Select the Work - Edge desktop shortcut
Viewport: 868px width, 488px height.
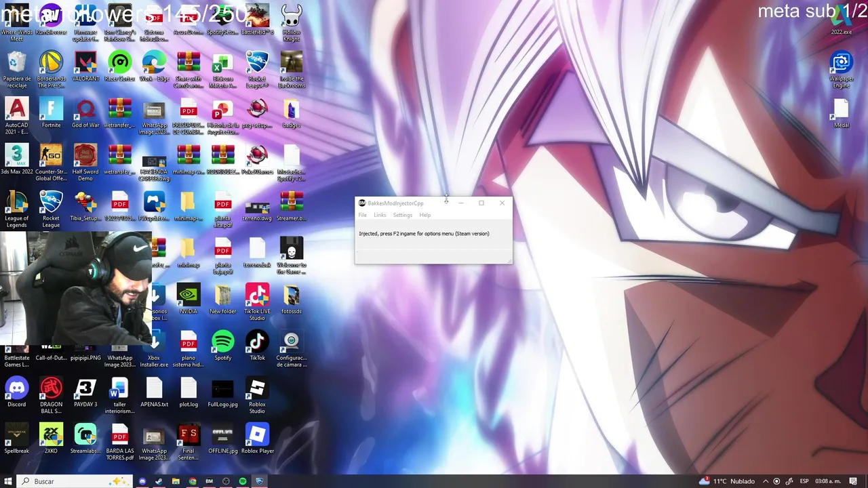[x=154, y=66]
